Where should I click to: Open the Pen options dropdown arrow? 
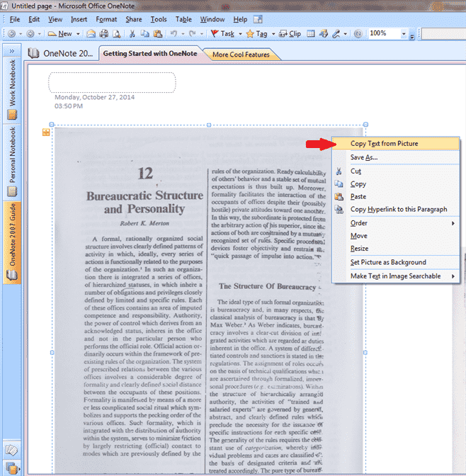pyautogui.click(x=346, y=34)
